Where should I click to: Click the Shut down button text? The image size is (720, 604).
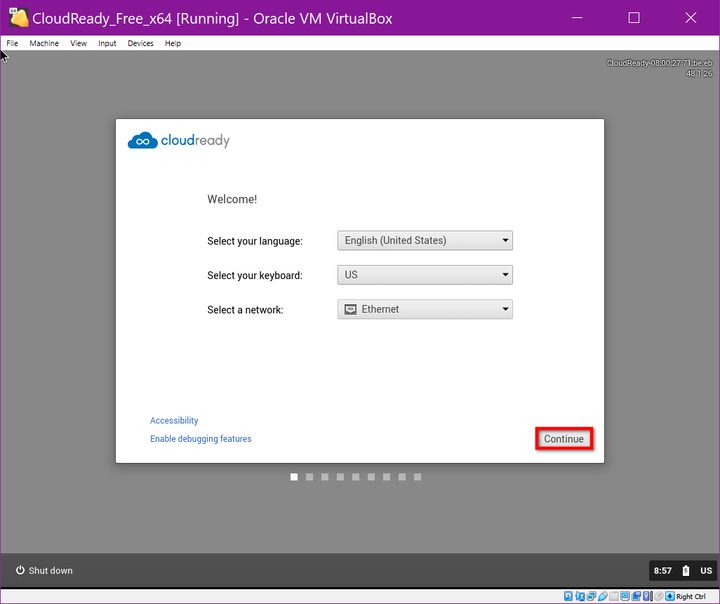click(51, 570)
